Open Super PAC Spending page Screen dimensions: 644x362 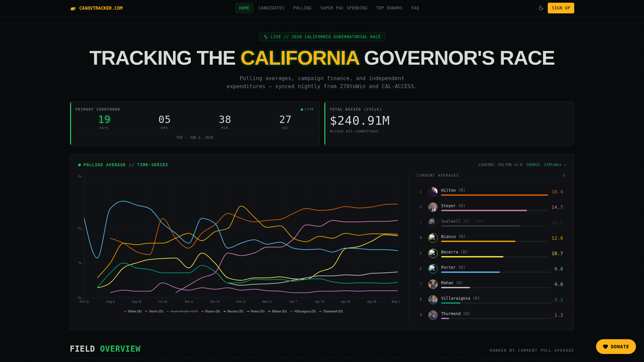coord(344,8)
